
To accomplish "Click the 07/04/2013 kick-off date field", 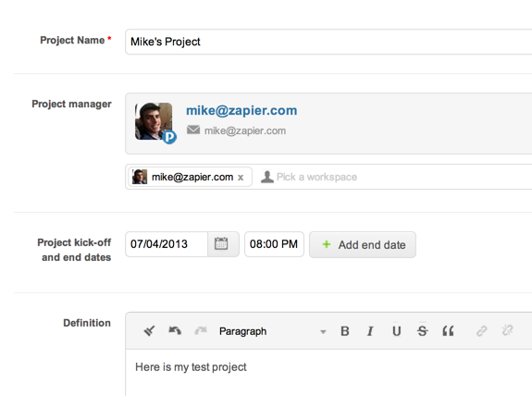I will [167, 244].
